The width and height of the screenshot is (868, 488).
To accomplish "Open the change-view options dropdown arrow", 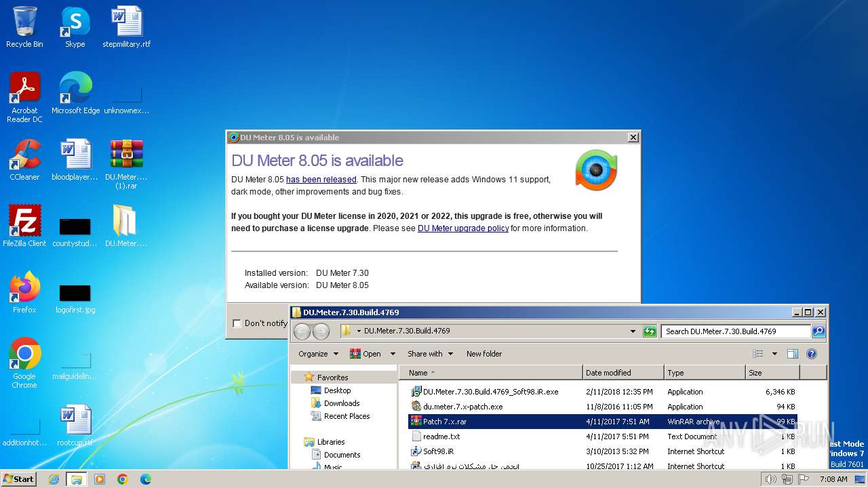I will 774,354.
